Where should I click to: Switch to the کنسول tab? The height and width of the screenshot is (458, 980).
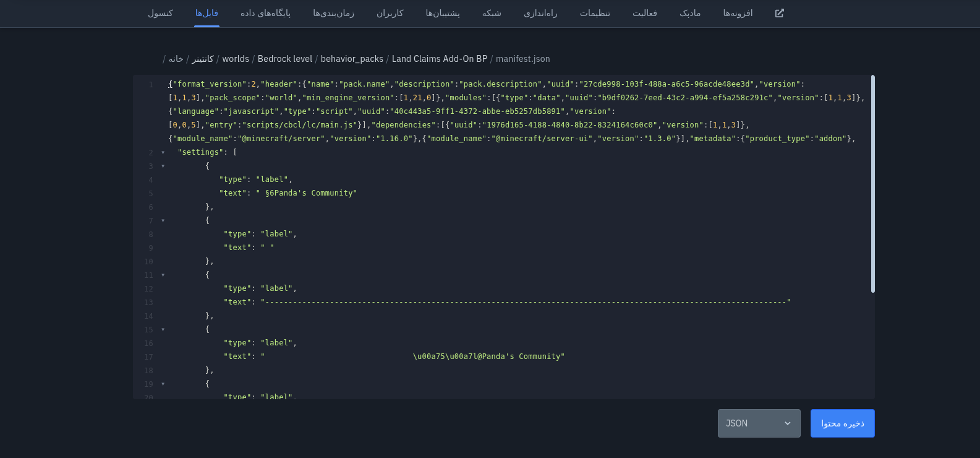[161, 13]
